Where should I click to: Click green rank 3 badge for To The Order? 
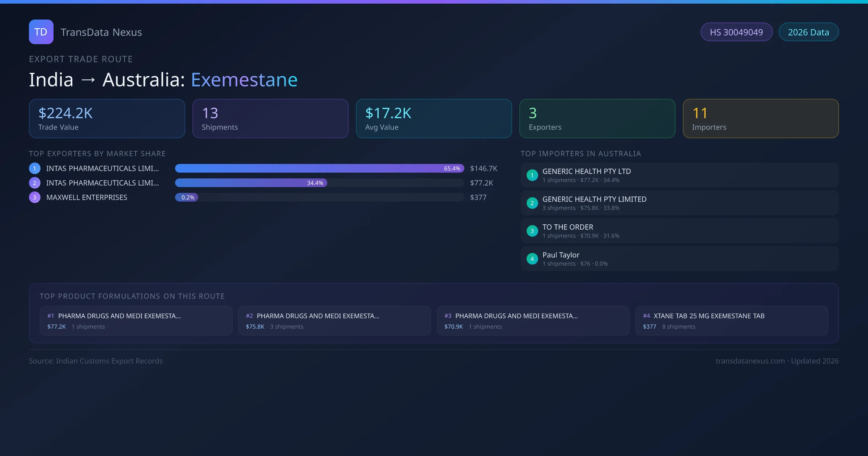pyautogui.click(x=532, y=231)
